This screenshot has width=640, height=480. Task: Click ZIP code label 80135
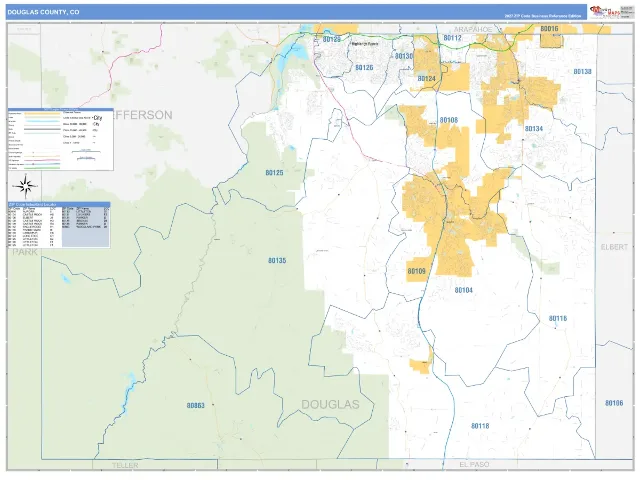point(277,260)
